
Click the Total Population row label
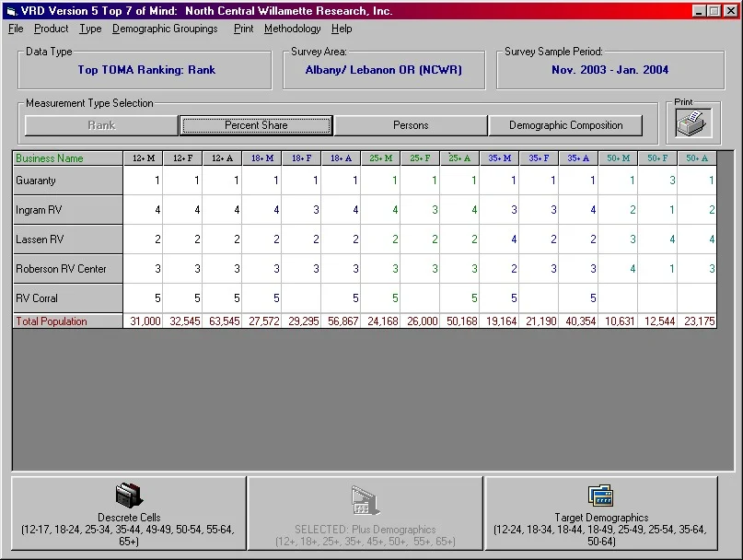(x=68, y=321)
